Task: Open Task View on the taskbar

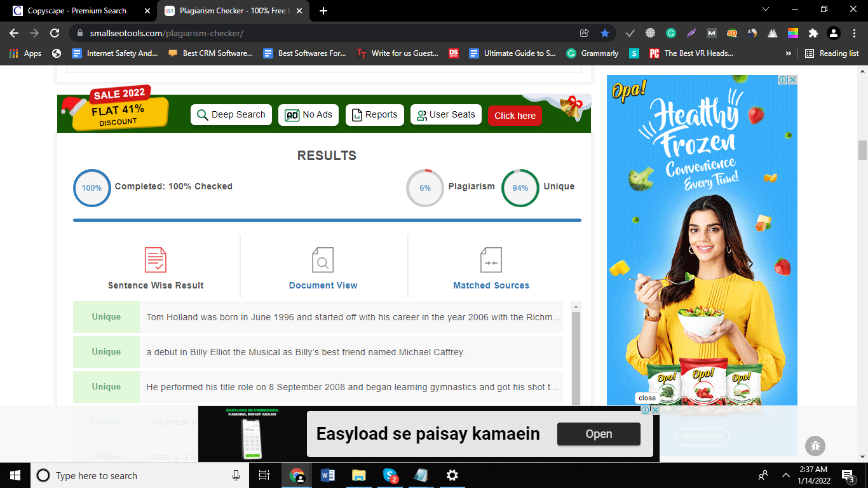Action: 264,475
